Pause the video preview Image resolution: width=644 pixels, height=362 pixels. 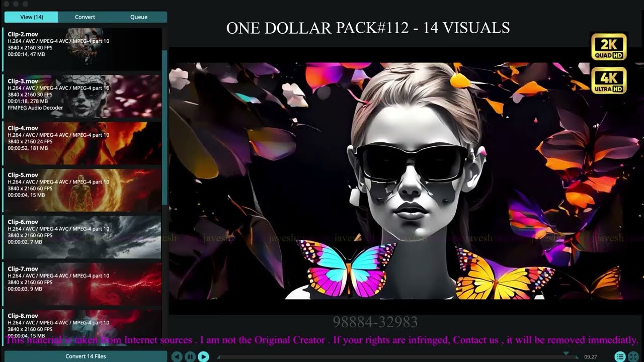[190, 356]
